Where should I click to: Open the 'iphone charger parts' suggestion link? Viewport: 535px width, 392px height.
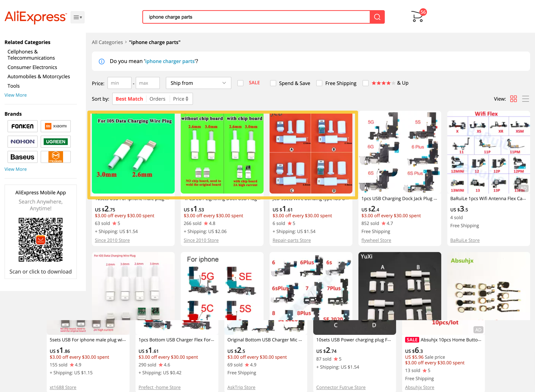(170, 61)
